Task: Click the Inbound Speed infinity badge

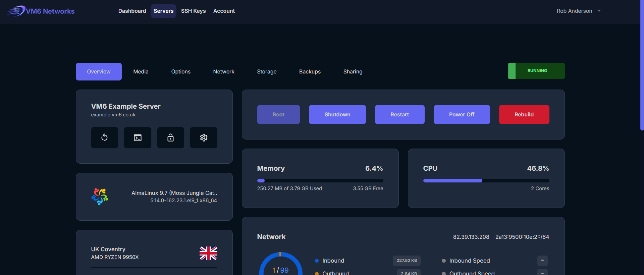Action: pos(542,261)
